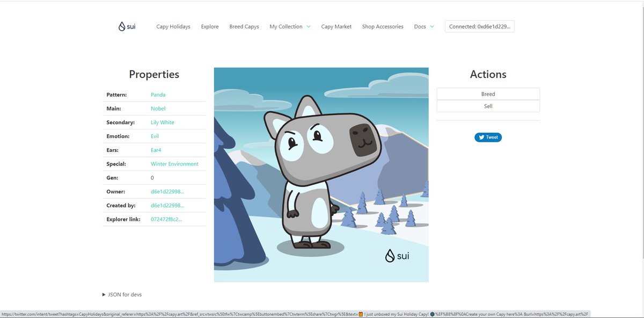Expand the Docs dropdown menu
The image size is (644, 318).
[424, 26]
